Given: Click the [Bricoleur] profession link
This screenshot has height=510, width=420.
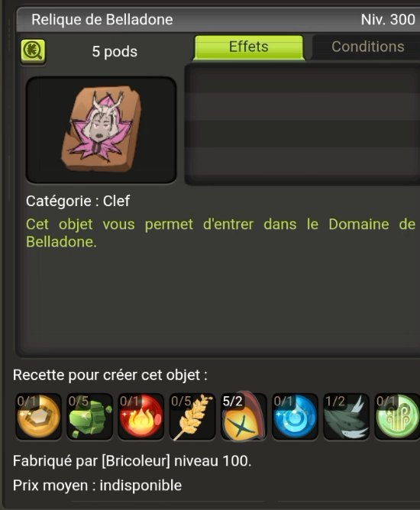Looking at the screenshot, I should (x=136, y=461).
